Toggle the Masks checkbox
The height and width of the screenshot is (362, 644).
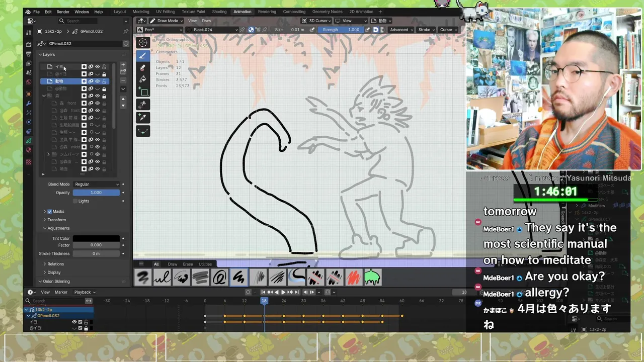(x=50, y=212)
